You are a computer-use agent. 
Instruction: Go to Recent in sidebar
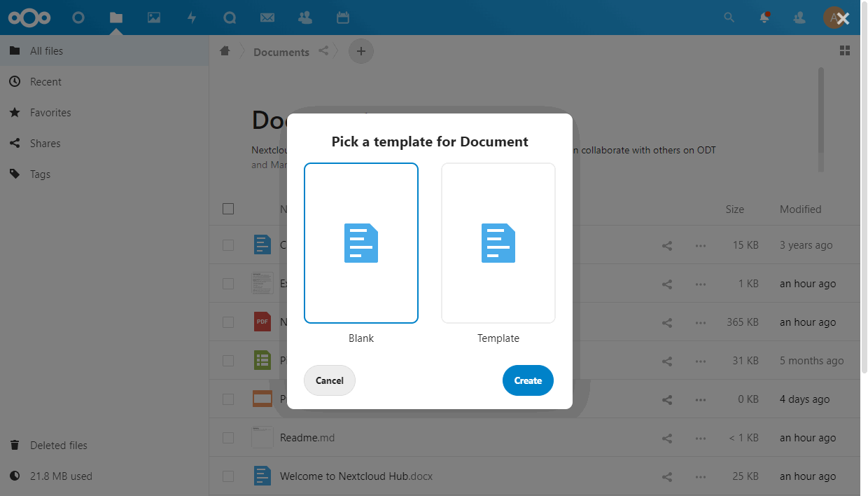(x=45, y=82)
